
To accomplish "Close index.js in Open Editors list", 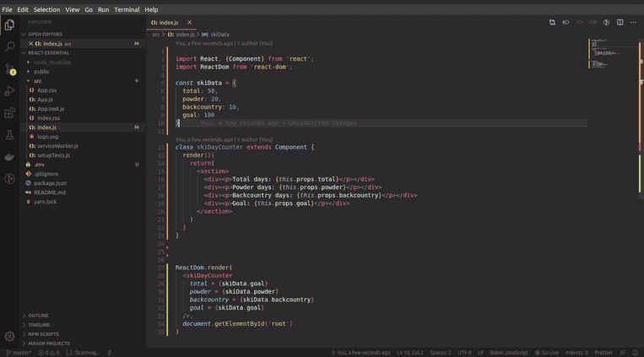I will coord(30,44).
